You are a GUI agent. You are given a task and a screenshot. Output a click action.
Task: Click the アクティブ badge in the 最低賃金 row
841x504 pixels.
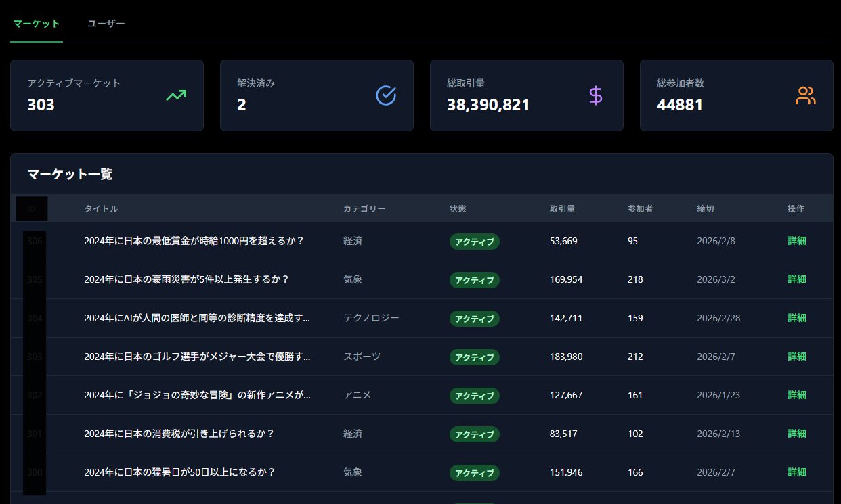[x=475, y=242]
